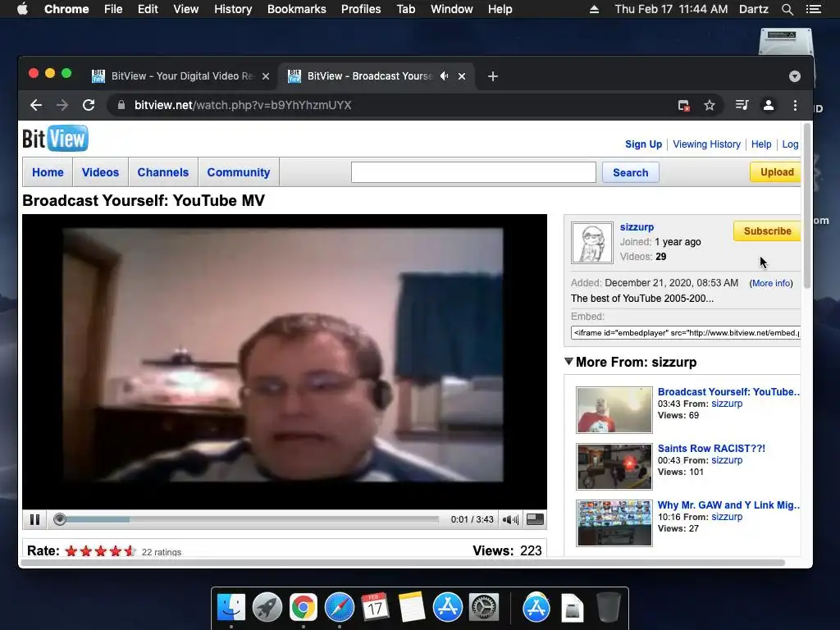Click the Subscribe button
The height and width of the screenshot is (630, 840).
click(767, 231)
